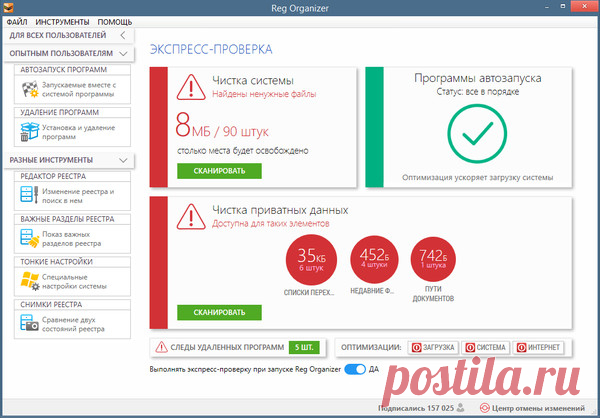The width and height of the screenshot is (600, 418).
Task: Click the РЕДАКТОР РЕЕСТРА header
Action: click(53, 176)
